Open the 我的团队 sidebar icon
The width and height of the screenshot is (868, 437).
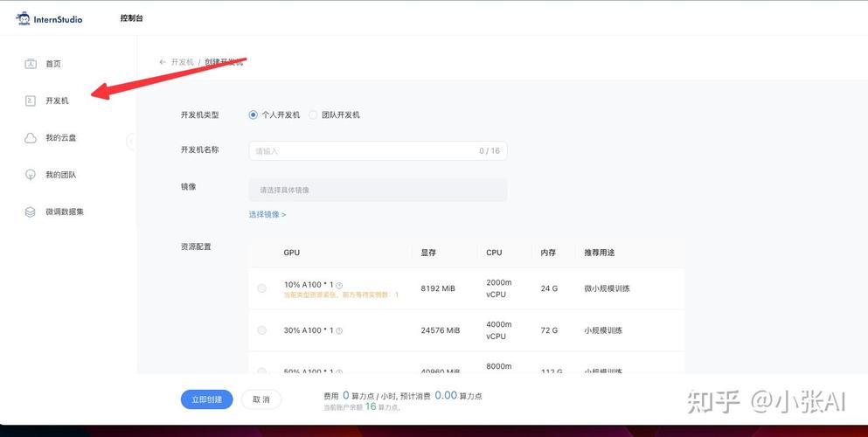coord(31,175)
